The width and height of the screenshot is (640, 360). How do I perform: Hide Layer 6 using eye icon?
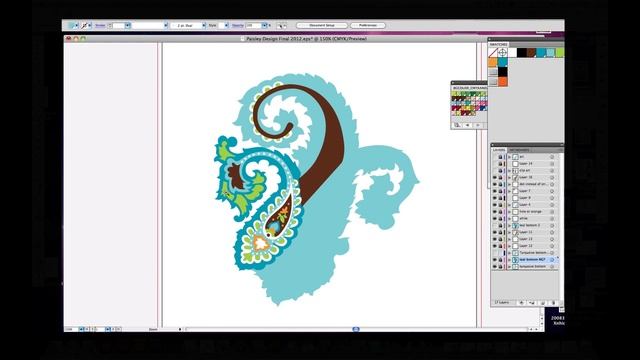[x=495, y=204]
